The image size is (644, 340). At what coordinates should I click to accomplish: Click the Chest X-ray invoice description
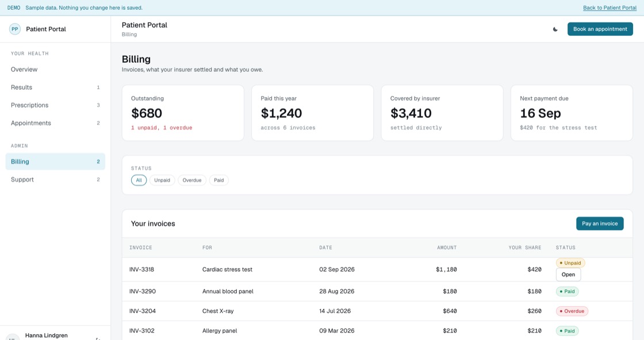[218, 311]
